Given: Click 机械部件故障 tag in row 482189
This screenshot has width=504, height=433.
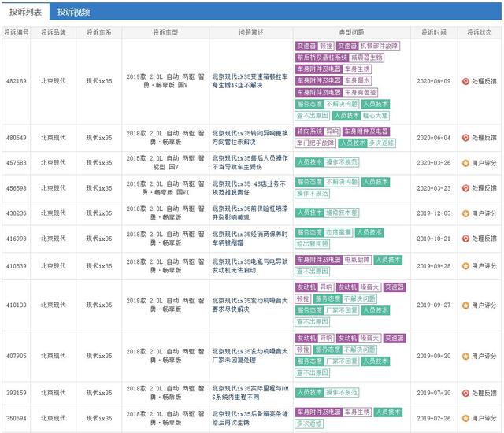Looking at the screenshot, I should [380, 46].
